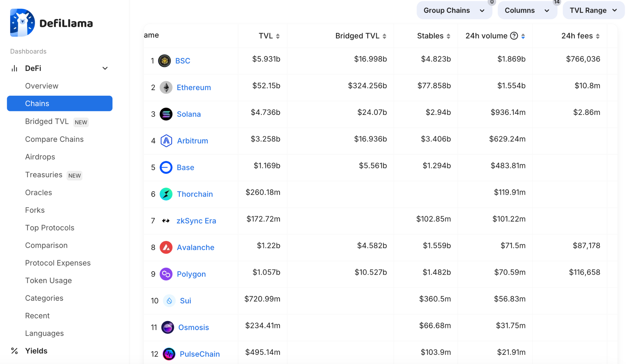Click the Polygon chain icon
626x364 pixels.
point(166,274)
